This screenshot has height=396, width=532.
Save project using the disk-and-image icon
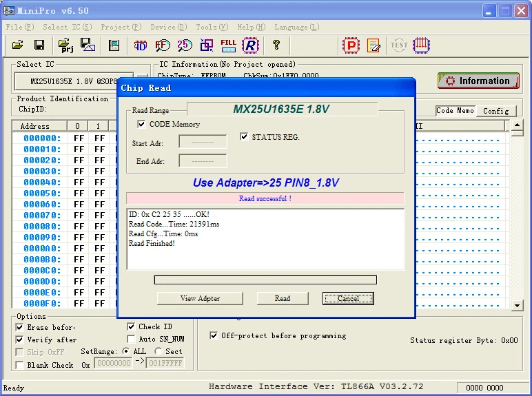88,45
